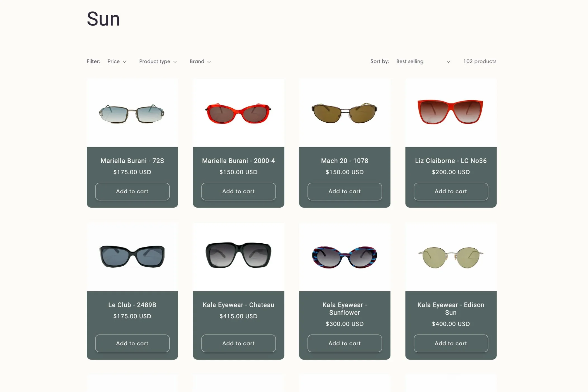Image resolution: width=588 pixels, height=392 pixels.
Task: Open the Kala Eyewear - Chateau product link
Action: 238,305
